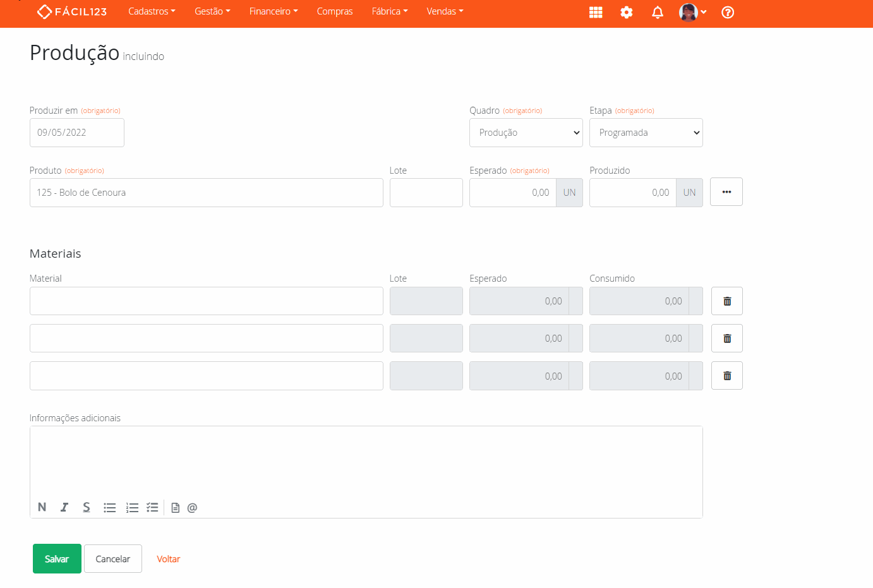The width and height of the screenshot is (873, 588).
Task: Toggle bold (N) formatting
Action: [x=42, y=507]
